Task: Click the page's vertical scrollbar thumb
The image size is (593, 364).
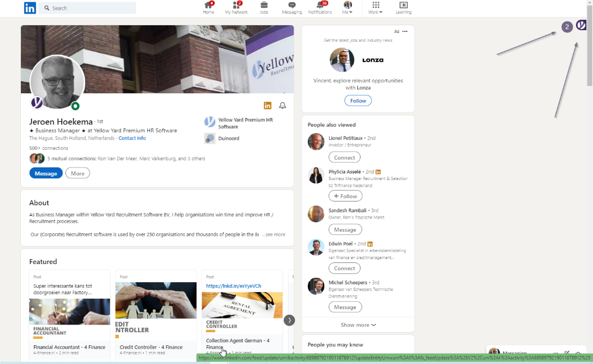Action: pyautogui.click(x=590, y=46)
